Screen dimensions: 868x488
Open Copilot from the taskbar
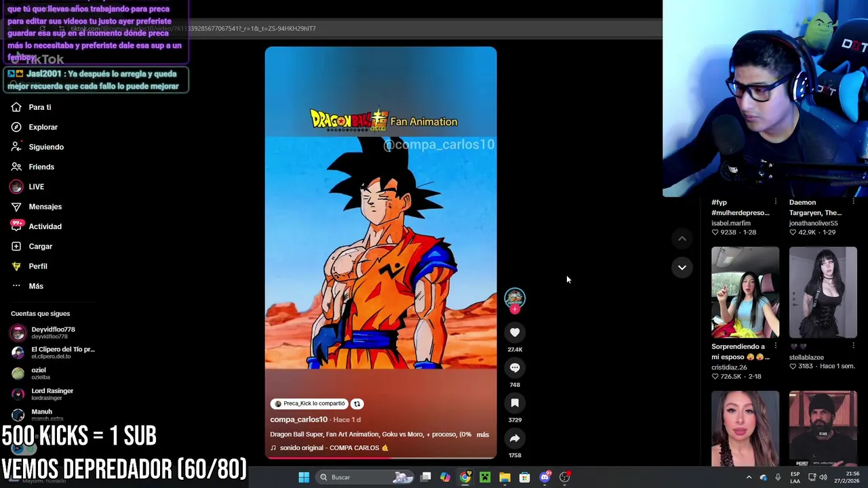point(445,477)
